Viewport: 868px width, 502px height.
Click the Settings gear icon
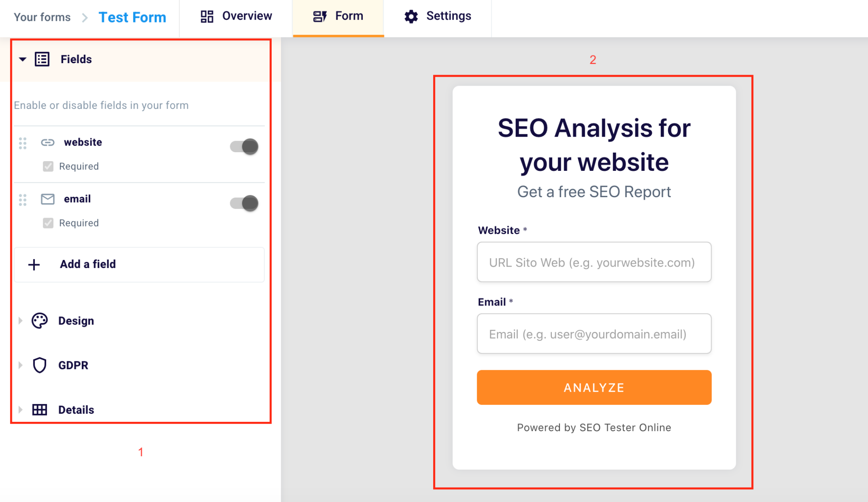coord(410,16)
